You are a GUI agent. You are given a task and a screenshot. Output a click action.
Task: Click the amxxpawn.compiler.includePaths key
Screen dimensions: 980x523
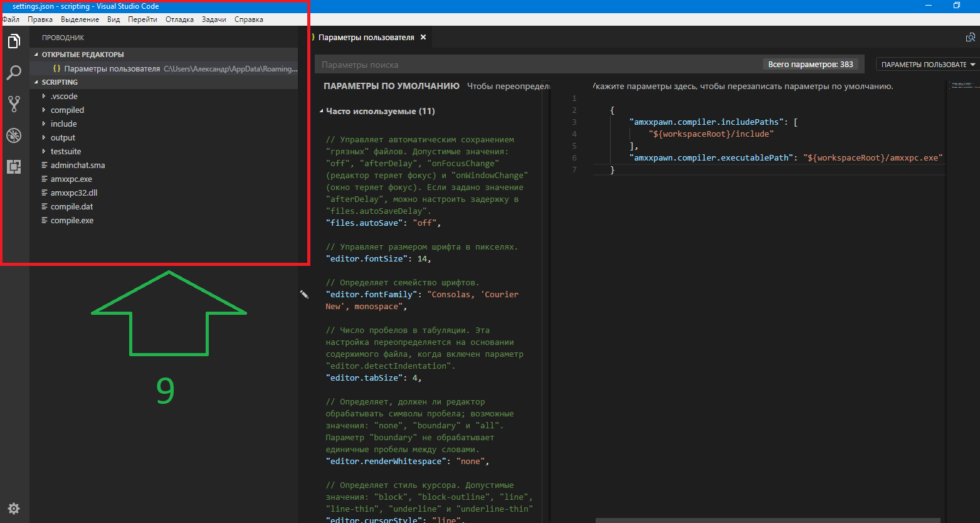[x=707, y=122]
